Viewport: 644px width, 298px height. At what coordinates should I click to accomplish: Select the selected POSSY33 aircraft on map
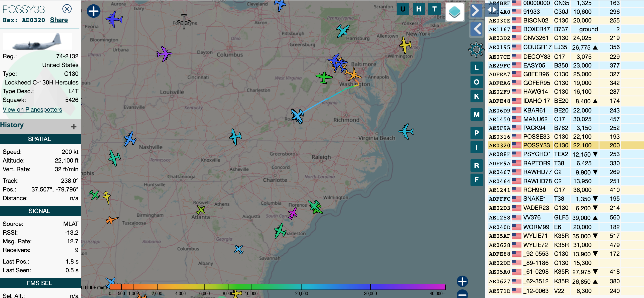[x=297, y=116]
